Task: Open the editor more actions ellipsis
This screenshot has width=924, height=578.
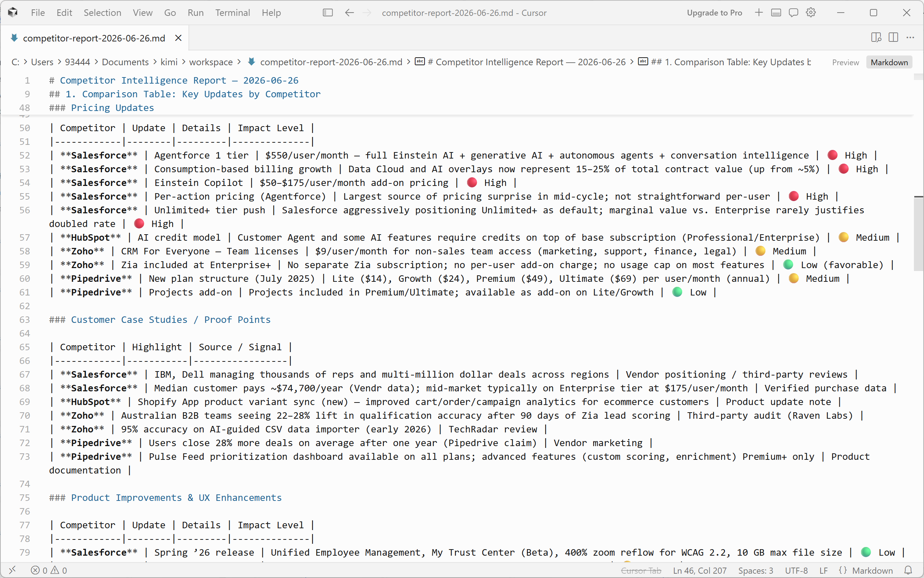Action: [x=910, y=37]
